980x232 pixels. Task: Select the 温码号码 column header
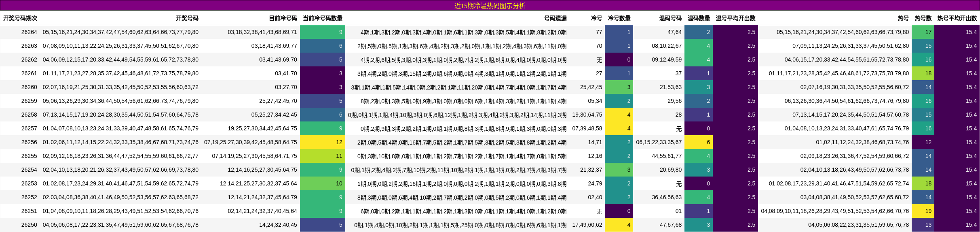pyautogui.click(x=670, y=18)
